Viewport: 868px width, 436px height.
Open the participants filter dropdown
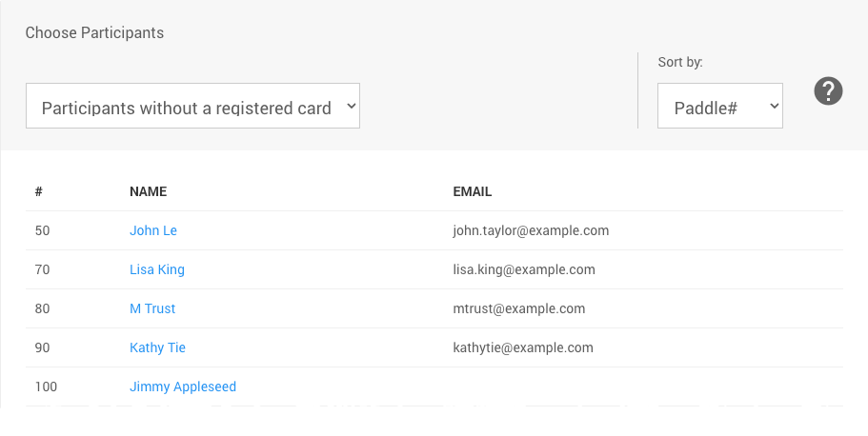pyautogui.click(x=192, y=106)
